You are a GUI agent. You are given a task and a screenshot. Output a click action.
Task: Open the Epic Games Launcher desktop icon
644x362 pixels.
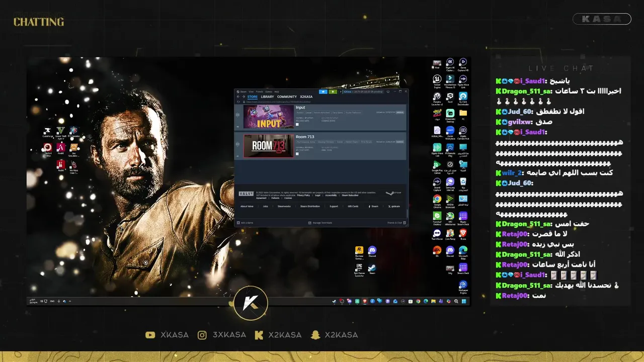click(359, 269)
